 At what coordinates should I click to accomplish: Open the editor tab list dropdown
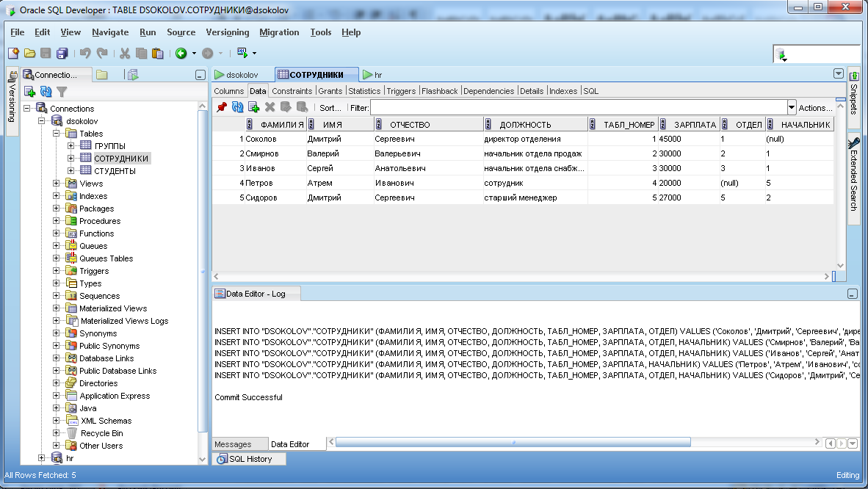838,73
